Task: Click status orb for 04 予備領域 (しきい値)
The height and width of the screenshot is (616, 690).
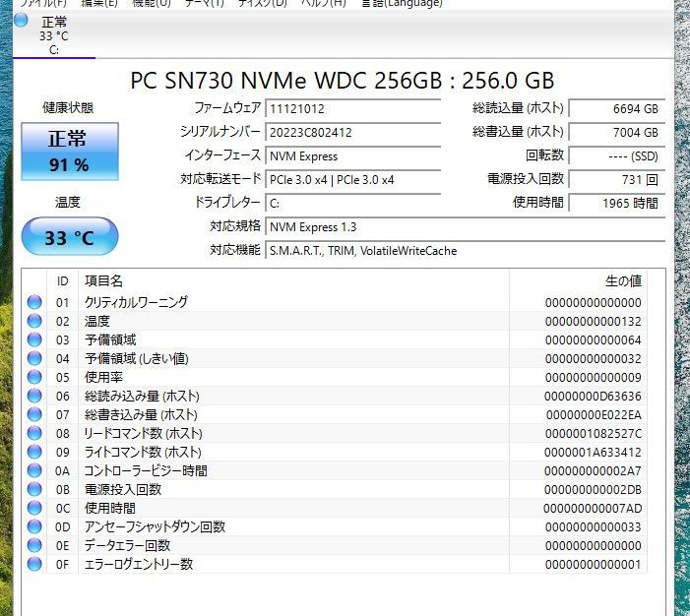Action: pos(34,358)
